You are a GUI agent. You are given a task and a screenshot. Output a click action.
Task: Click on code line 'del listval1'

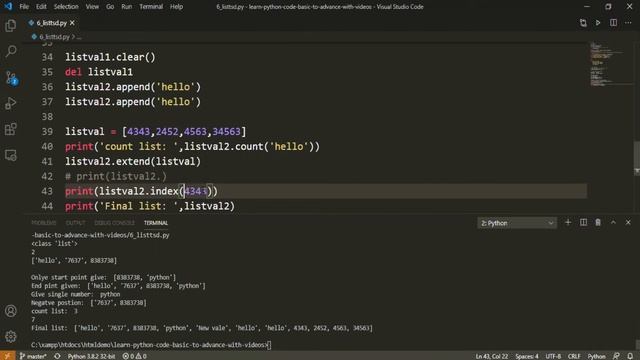99,72
